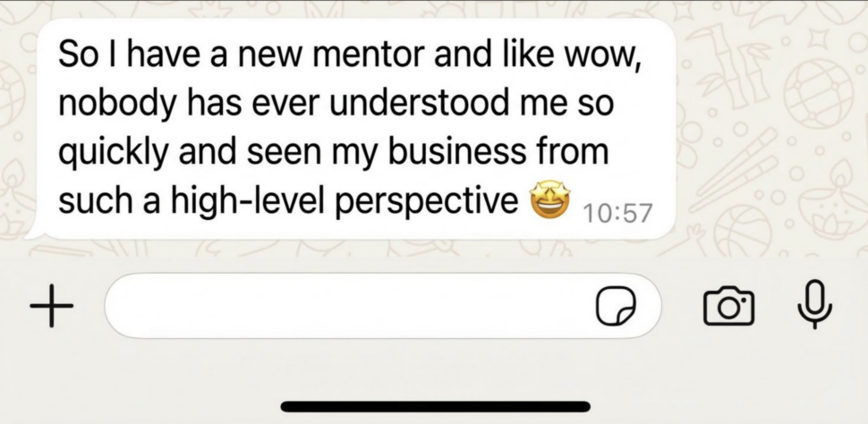
Task: Start voice recording with the microphone icon
Action: coord(813,304)
